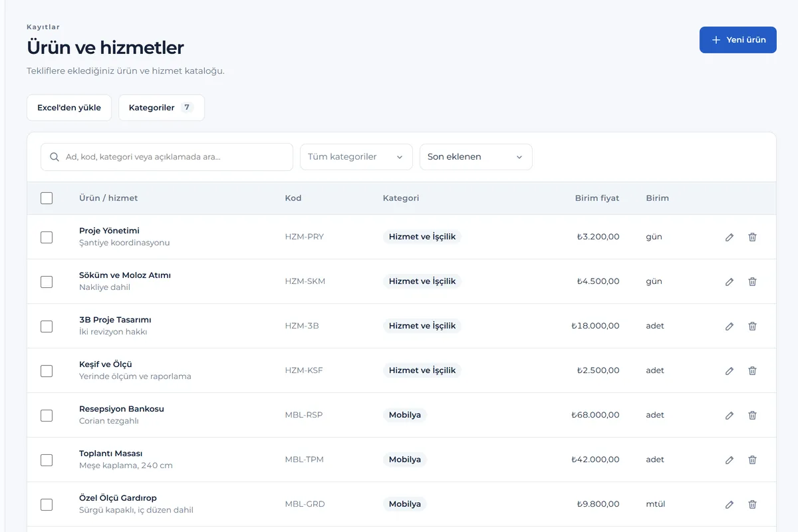This screenshot has height=532, width=798.
Task: Select the Özel Ölçü Gardırop checkbox
Action: [x=47, y=504]
